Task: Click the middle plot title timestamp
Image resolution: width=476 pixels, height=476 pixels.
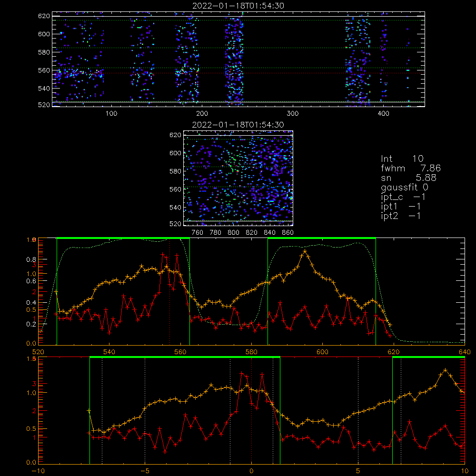Action: point(238,125)
